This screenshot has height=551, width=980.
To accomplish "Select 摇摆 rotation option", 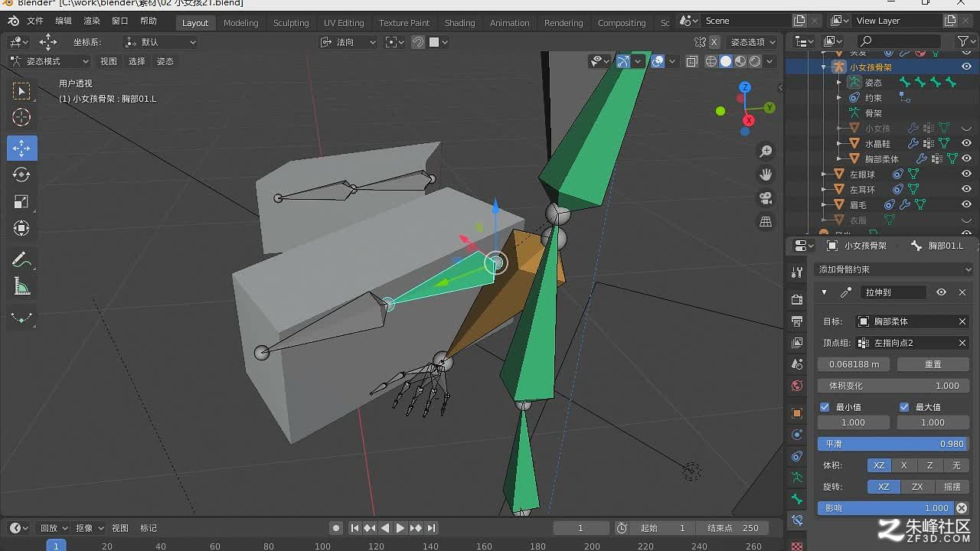I will click(x=952, y=487).
